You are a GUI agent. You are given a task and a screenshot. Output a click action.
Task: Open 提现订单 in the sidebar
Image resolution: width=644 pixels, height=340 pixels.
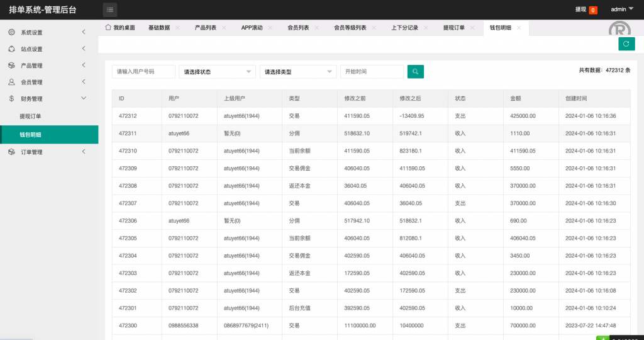point(30,116)
